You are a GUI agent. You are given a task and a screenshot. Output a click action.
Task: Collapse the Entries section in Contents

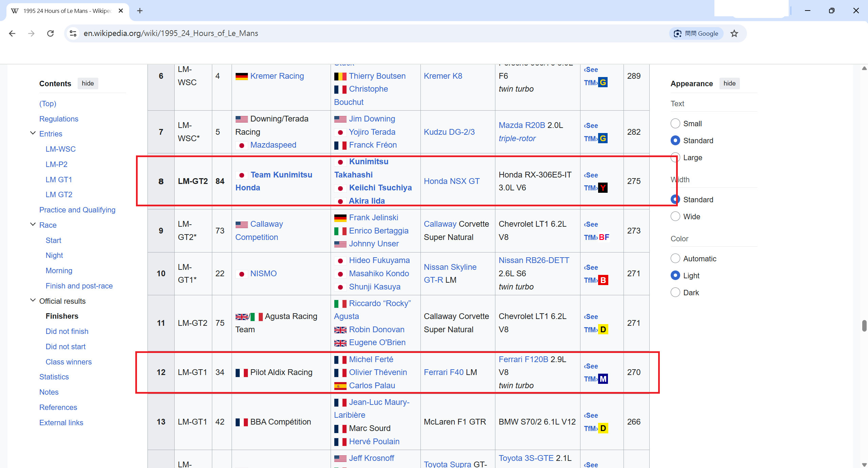click(x=33, y=133)
